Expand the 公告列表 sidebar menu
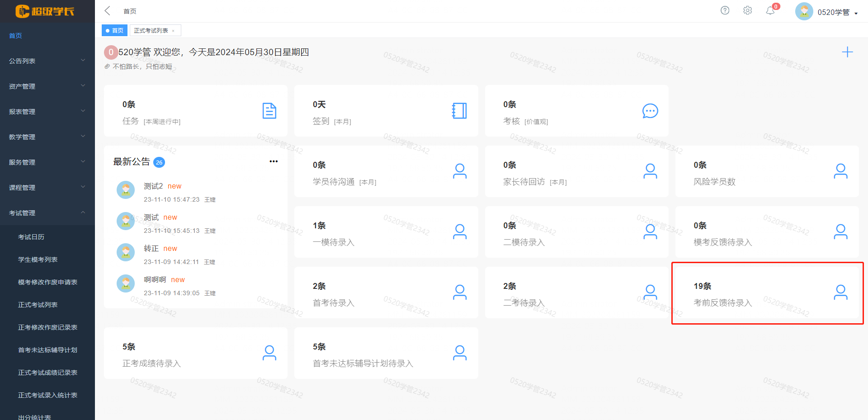 pos(47,61)
